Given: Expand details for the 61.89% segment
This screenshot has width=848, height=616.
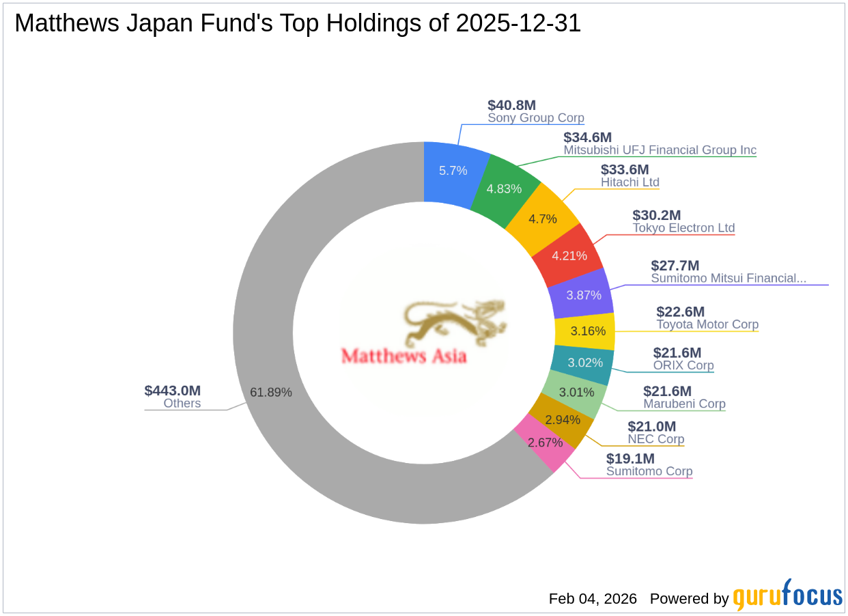Looking at the screenshot, I should click(272, 393).
